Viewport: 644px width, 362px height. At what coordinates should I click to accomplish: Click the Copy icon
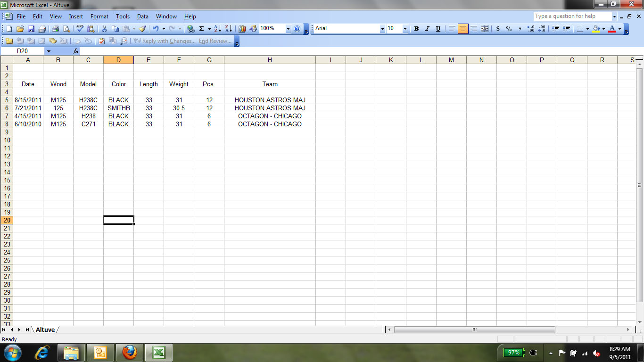115,29
